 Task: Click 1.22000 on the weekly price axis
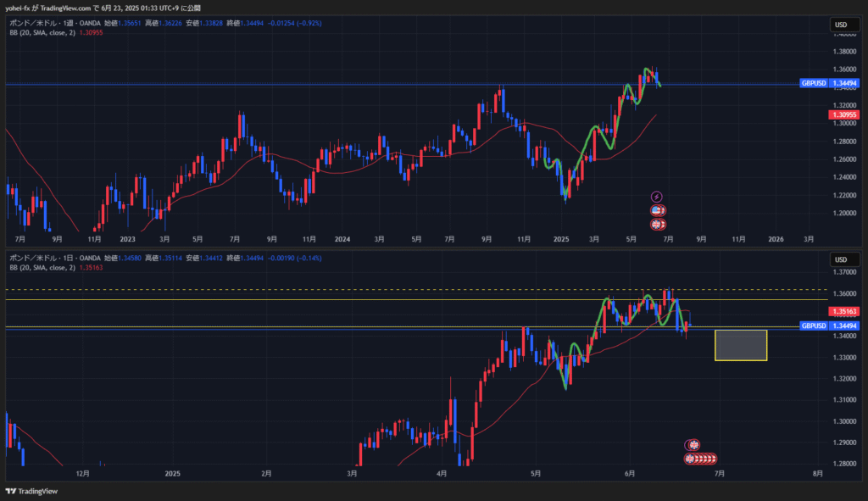tap(845, 196)
